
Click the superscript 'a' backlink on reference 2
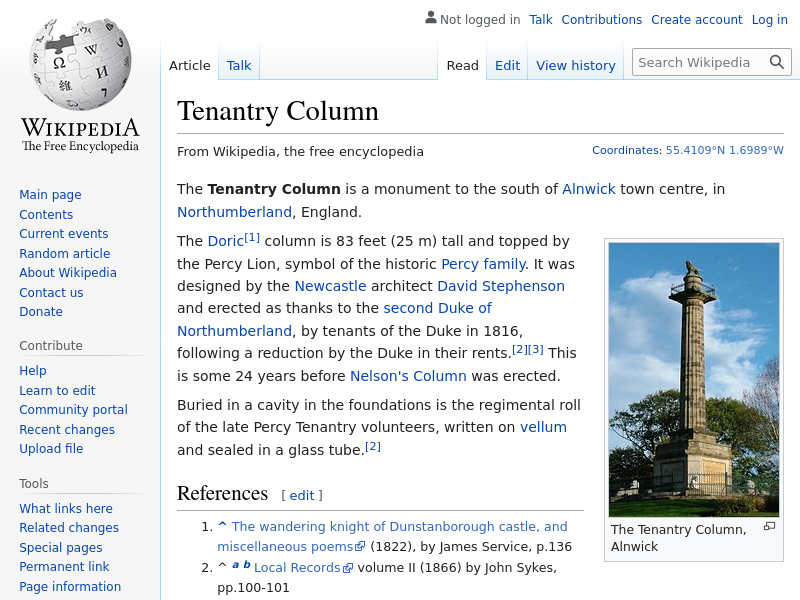click(x=236, y=565)
